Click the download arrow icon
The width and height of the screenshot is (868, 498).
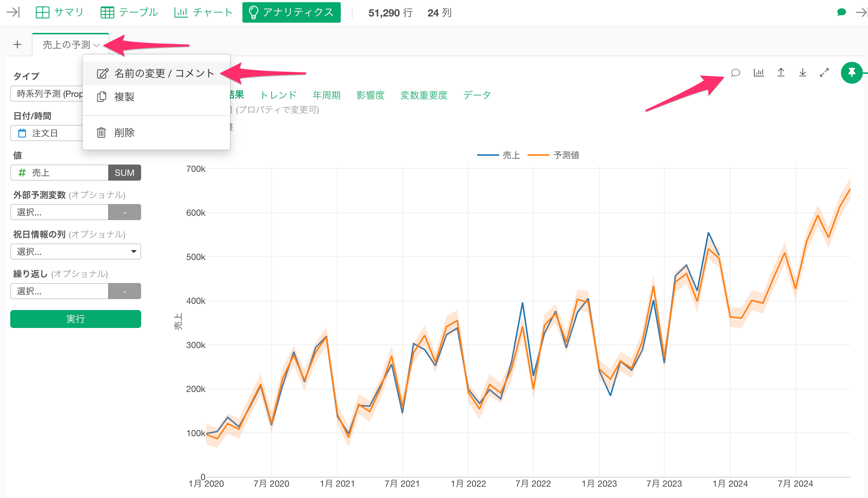coord(803,73)
